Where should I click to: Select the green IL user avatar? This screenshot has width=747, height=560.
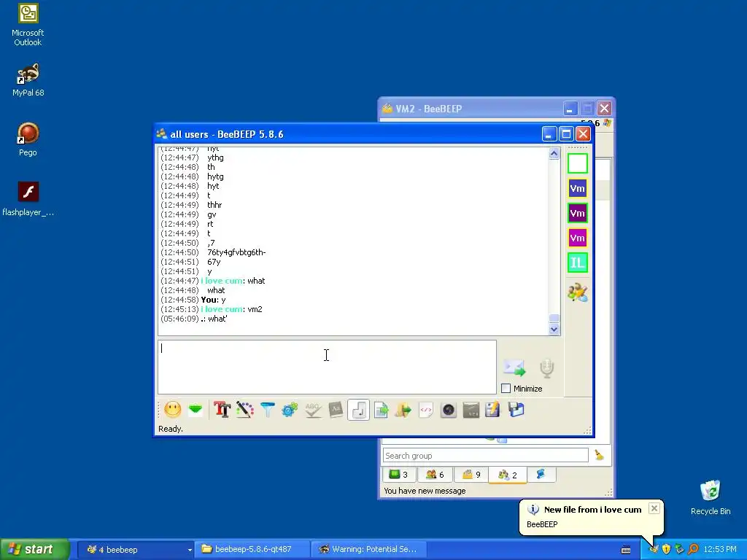[578, 262]
